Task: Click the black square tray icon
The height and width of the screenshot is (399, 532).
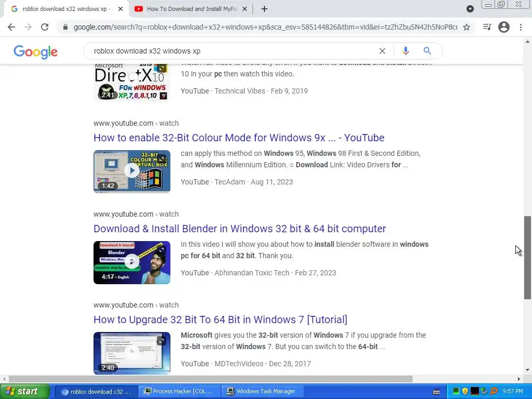Action: (475, 391)
